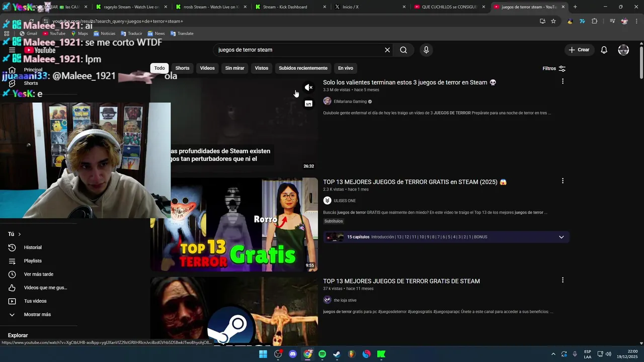Open Playlists in the sidebar

coord(33,261)
